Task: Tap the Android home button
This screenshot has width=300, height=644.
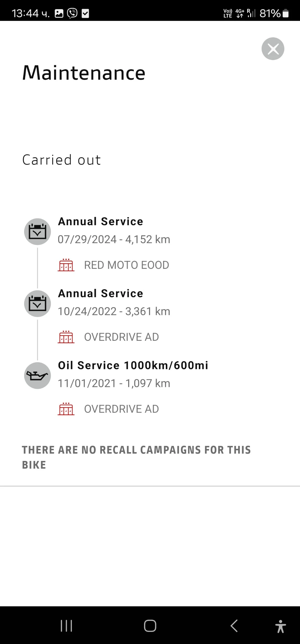Action: [150, 626]
